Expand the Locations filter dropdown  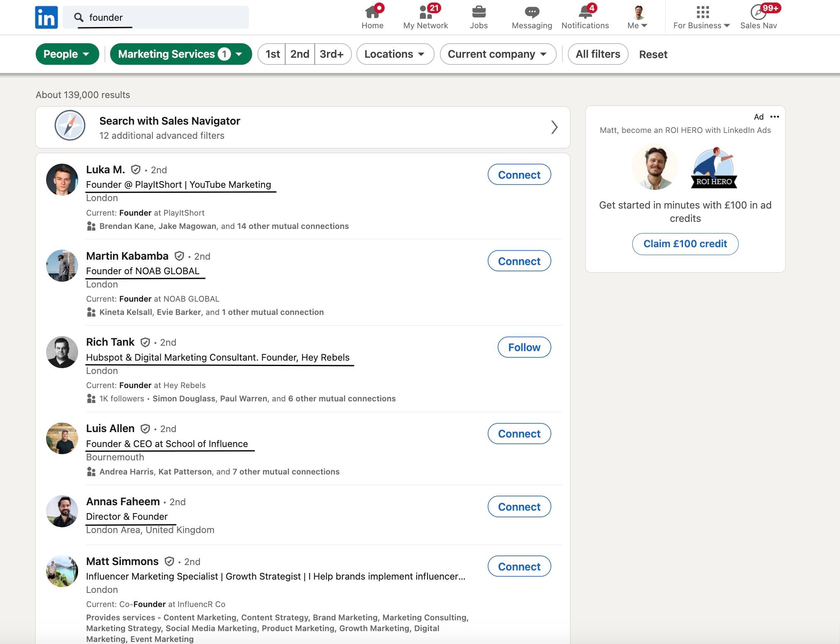[395, 54]
